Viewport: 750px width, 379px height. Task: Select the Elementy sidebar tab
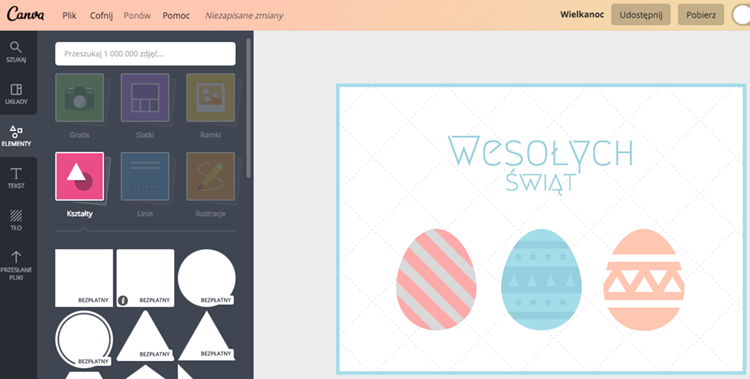point(16,136)
